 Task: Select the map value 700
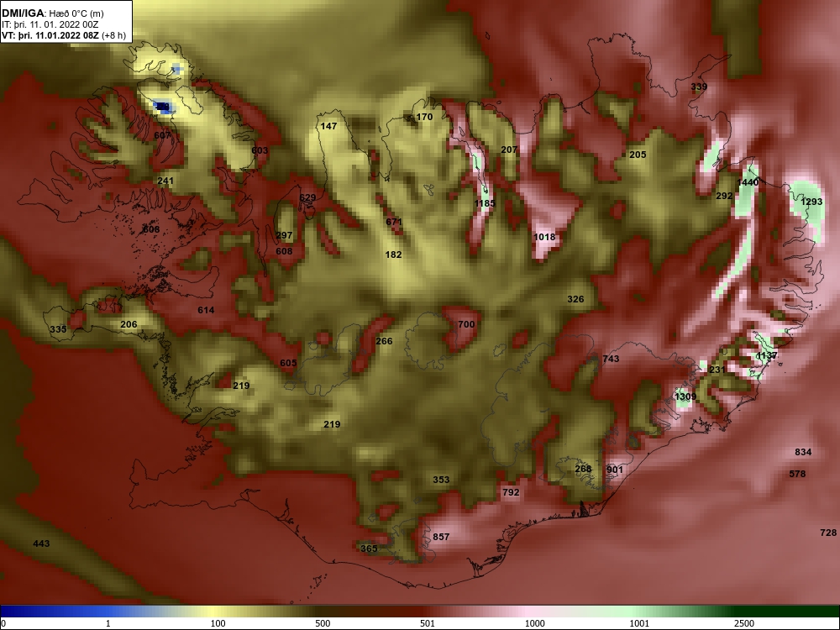point(466,324)
